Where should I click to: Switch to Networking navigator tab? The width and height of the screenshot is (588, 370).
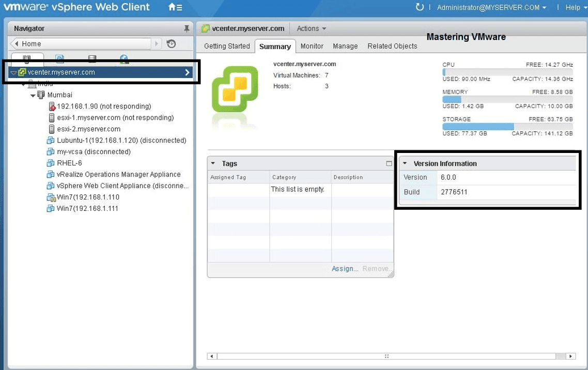124,58
